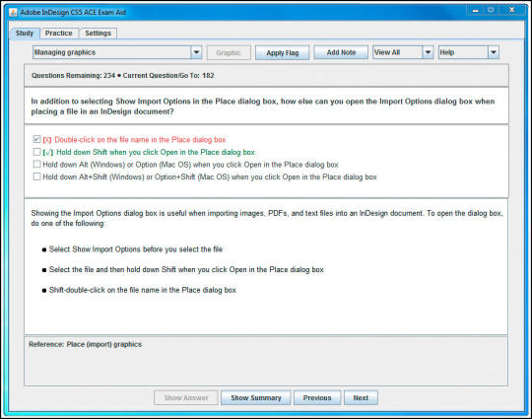Check the 'Hold down Alt (Windows) or Option' answer

pyautogui.click(x=36, y=165)
